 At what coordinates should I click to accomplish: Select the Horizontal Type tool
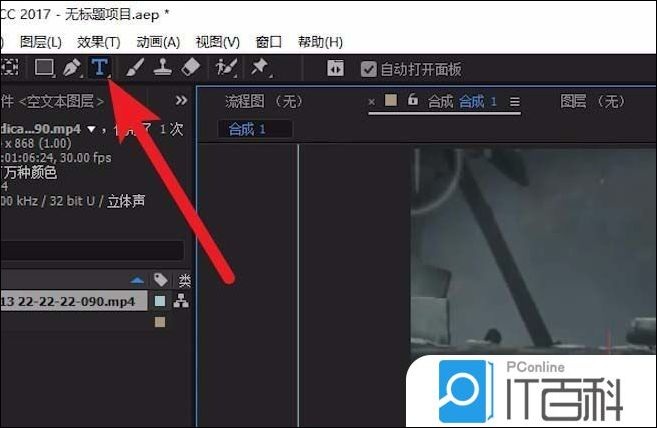[100, 67]
